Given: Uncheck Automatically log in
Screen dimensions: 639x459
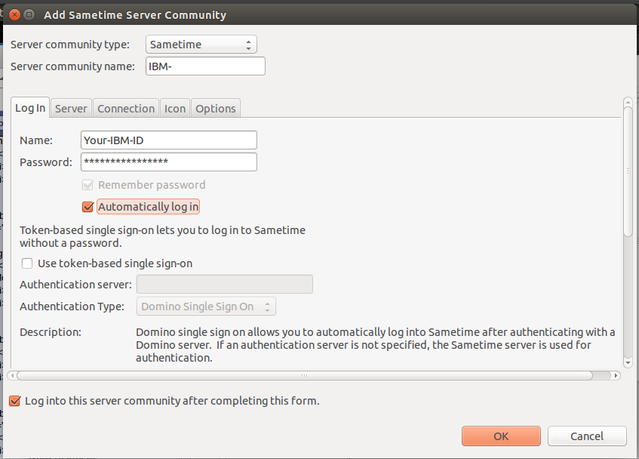Looking at the screenshot, I should point(88,207).
